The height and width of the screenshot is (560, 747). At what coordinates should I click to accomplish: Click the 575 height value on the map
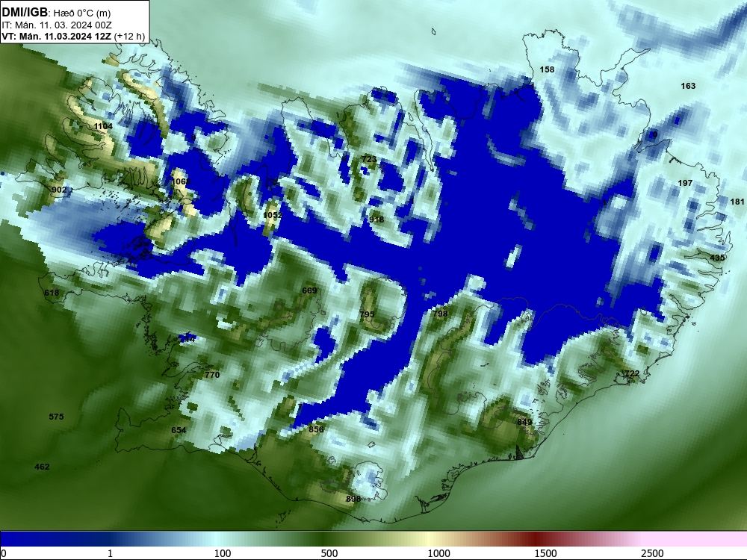(56, 417)
